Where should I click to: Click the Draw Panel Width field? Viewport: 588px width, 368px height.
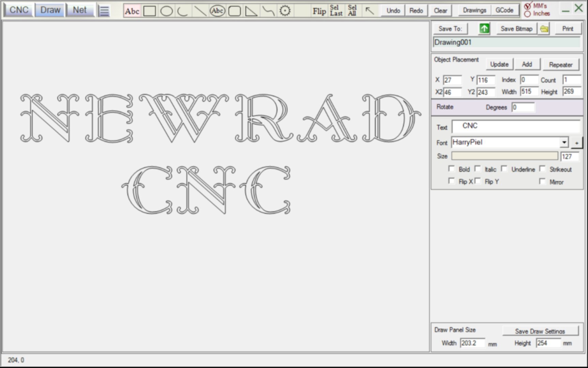pos(472,343)
